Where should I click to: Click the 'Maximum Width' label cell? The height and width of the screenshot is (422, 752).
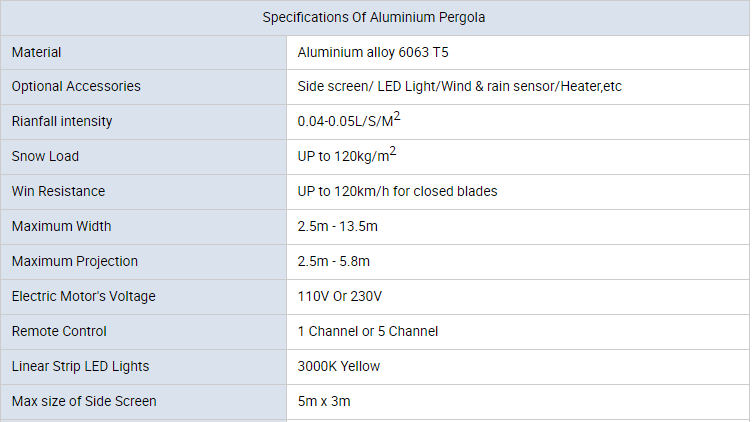pyautogui.click(x=61, y=227)
